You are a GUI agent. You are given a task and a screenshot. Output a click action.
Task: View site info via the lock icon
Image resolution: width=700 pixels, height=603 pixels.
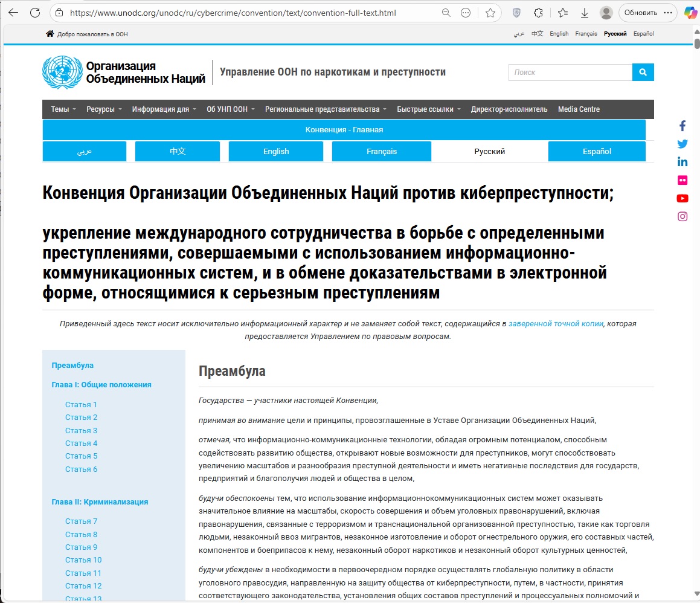click(59, 13)
